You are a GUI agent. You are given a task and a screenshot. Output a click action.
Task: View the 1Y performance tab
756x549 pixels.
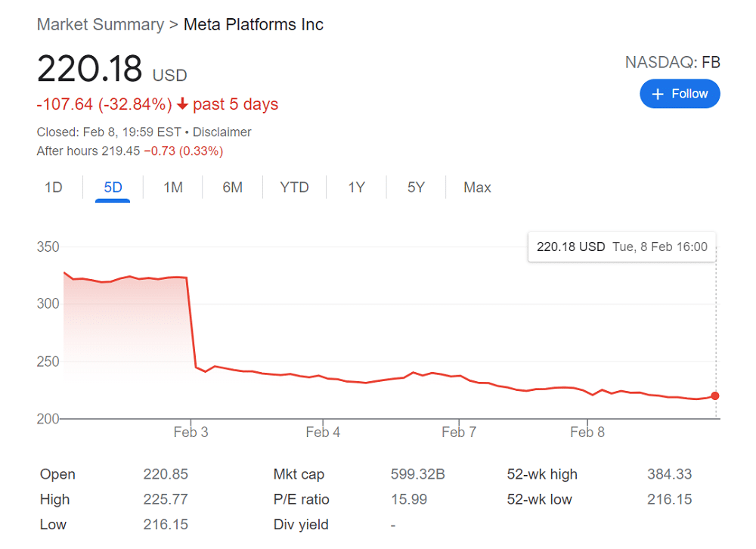pos(355,187)
